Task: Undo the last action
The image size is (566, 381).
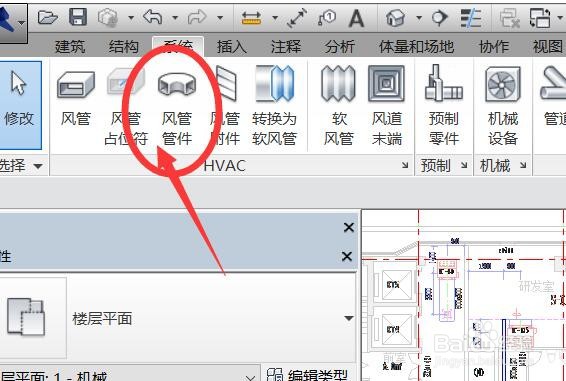Action: pyautogui.click(x=152, y=17)
